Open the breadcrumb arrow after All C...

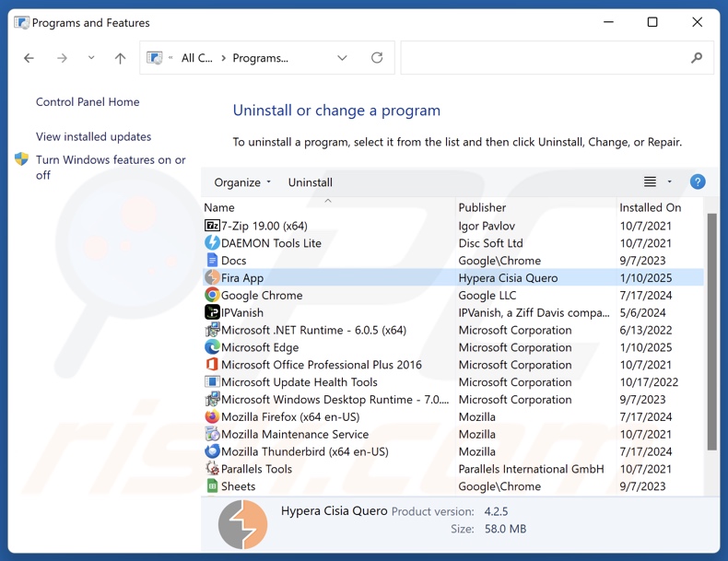click(223, 58)
